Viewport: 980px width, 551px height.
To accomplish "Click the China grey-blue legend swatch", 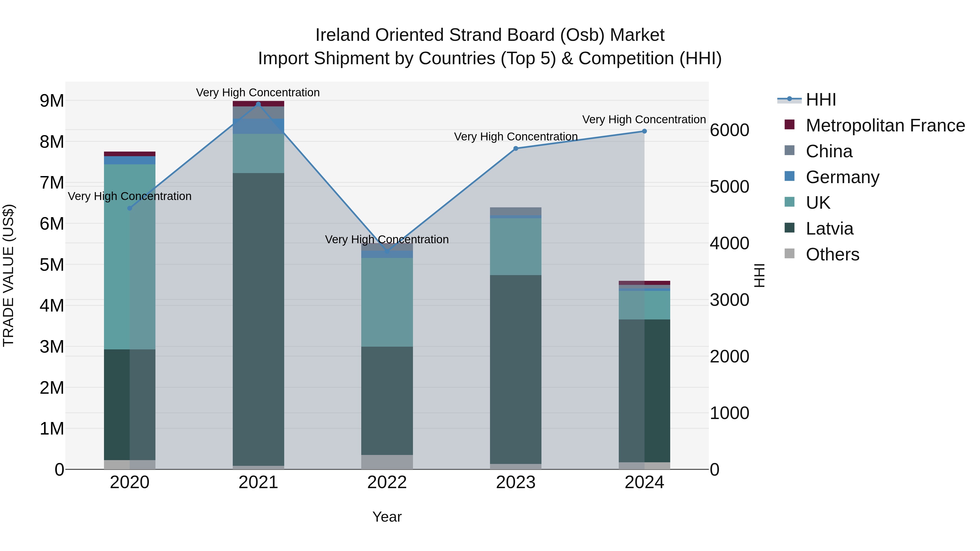I will 789,150.
